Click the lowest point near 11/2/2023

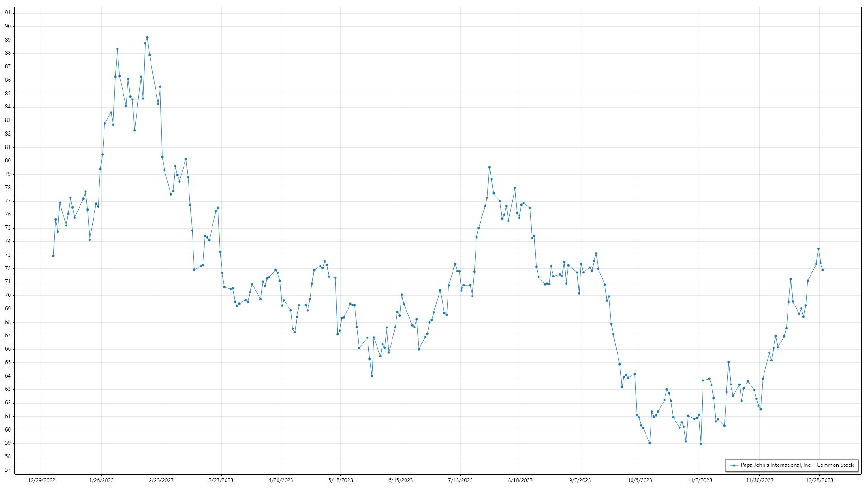[701, 444]
